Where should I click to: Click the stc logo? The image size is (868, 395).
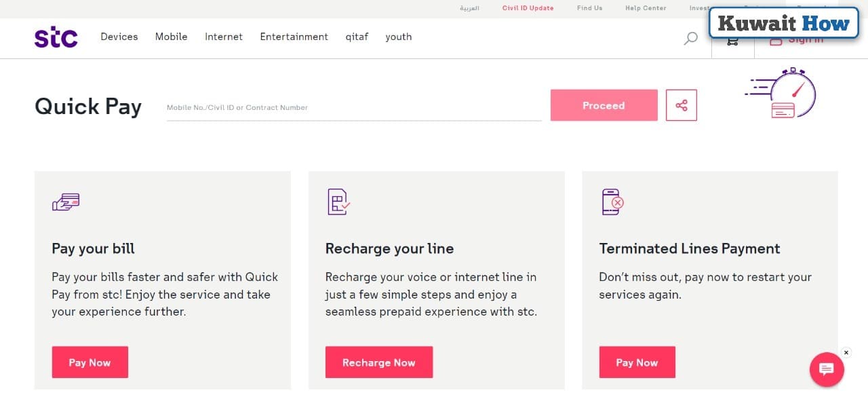click(56, 37)
